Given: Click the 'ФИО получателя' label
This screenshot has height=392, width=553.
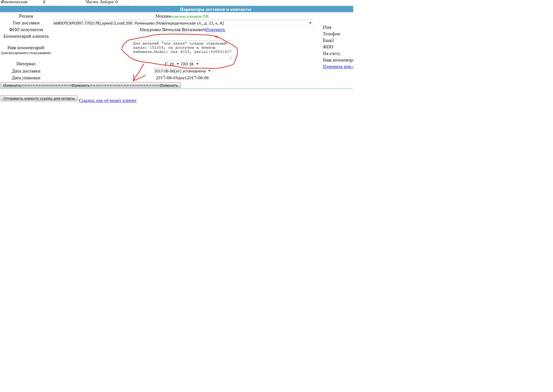Looking at the screenshot, I should [x=26, y=30].
